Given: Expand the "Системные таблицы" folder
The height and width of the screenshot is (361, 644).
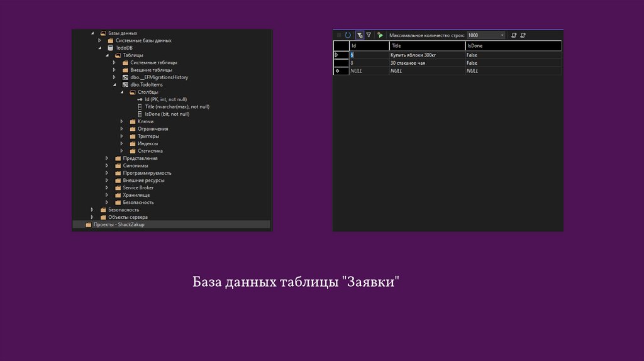Looking at the screenshot, I should 114,62.
